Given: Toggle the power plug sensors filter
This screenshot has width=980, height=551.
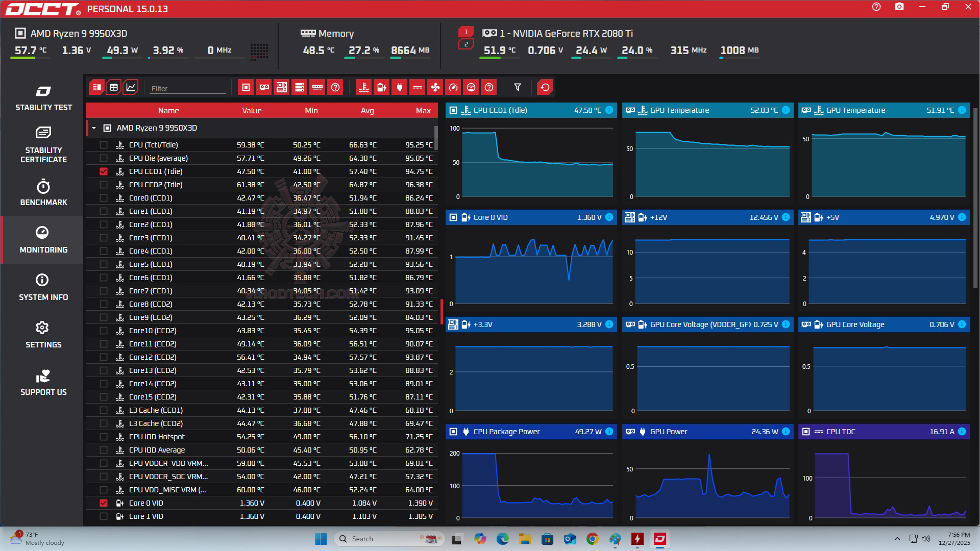Looking at the screenshot, I should click(x=399, y=87).
